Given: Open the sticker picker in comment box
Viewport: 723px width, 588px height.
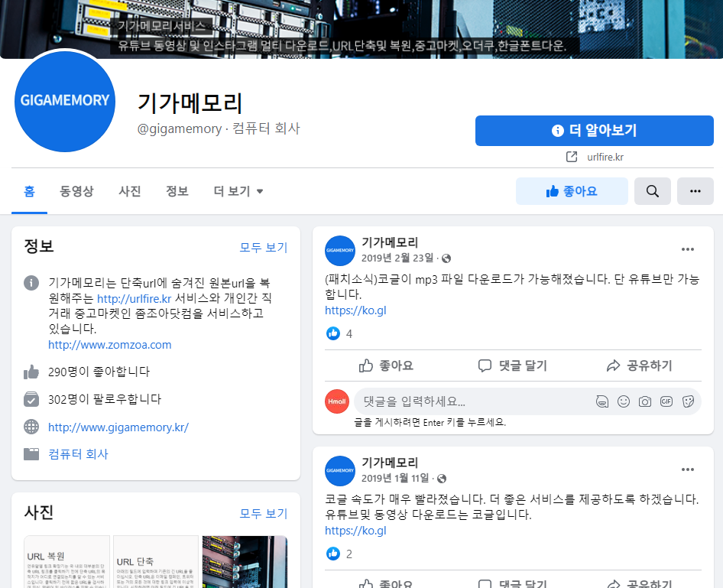Looking at the screenshot, I should pos(688,401).
